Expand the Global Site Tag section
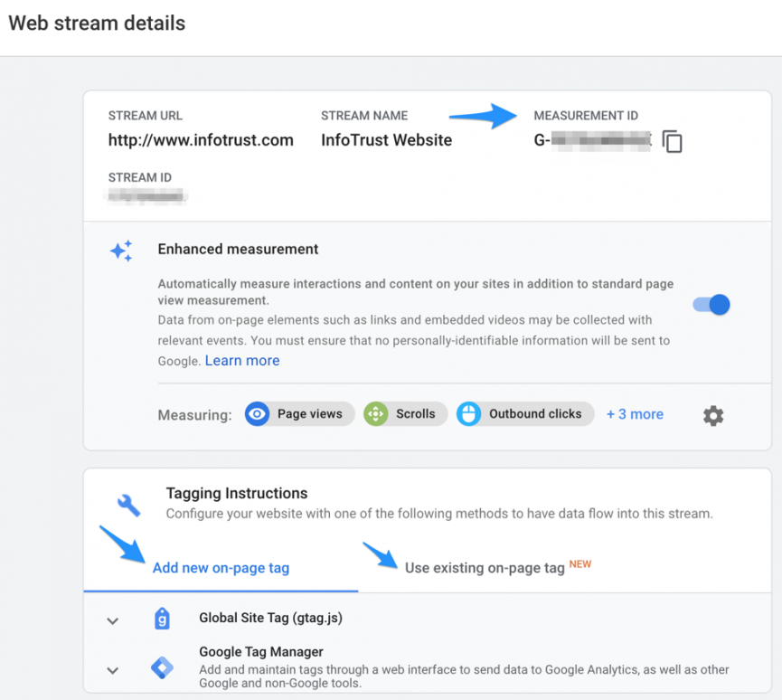 112,620
